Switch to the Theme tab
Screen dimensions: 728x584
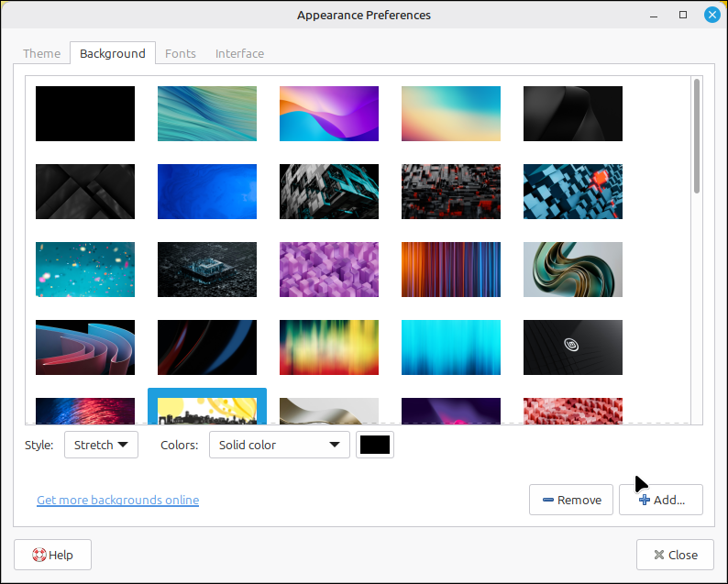(41, 53)
